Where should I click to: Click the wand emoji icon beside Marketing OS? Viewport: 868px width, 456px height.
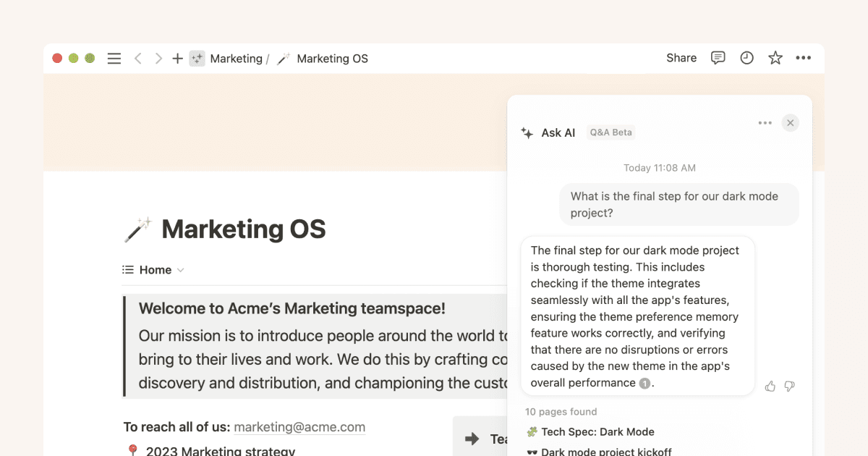coord(137,228)
